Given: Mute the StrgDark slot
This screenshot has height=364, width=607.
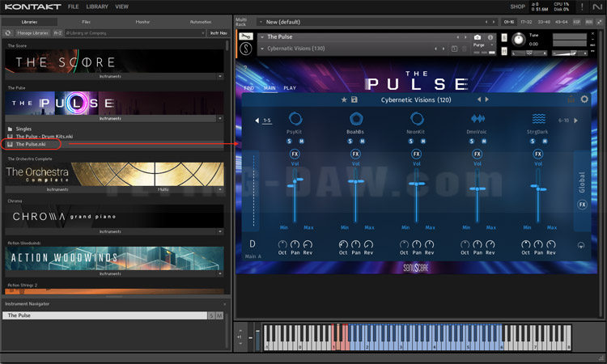Looking at the screenshot, I should point(545,142).
